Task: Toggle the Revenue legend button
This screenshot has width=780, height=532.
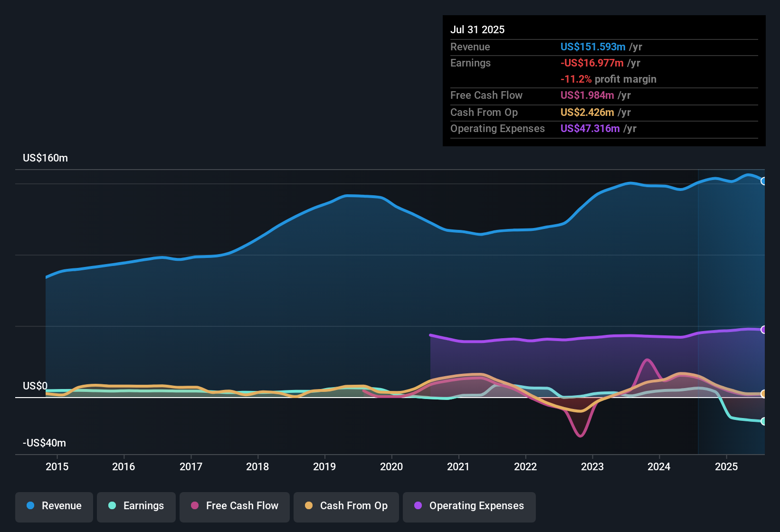Action: pos(54,506)
